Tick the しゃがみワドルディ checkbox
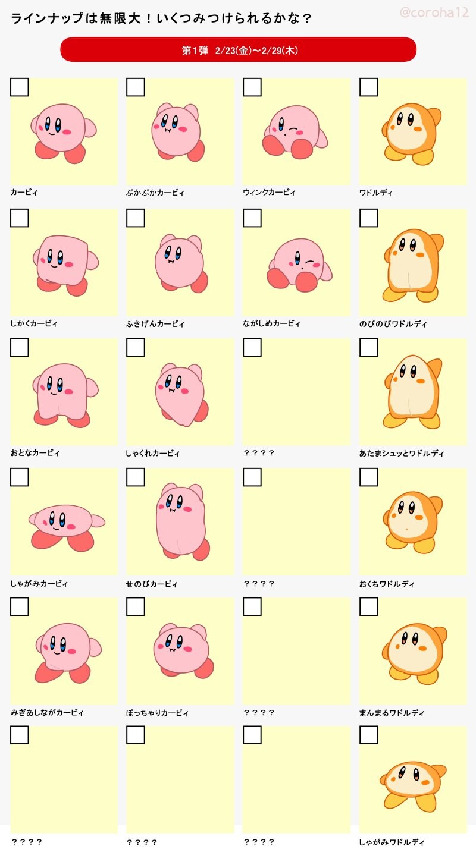 [369, 735]
